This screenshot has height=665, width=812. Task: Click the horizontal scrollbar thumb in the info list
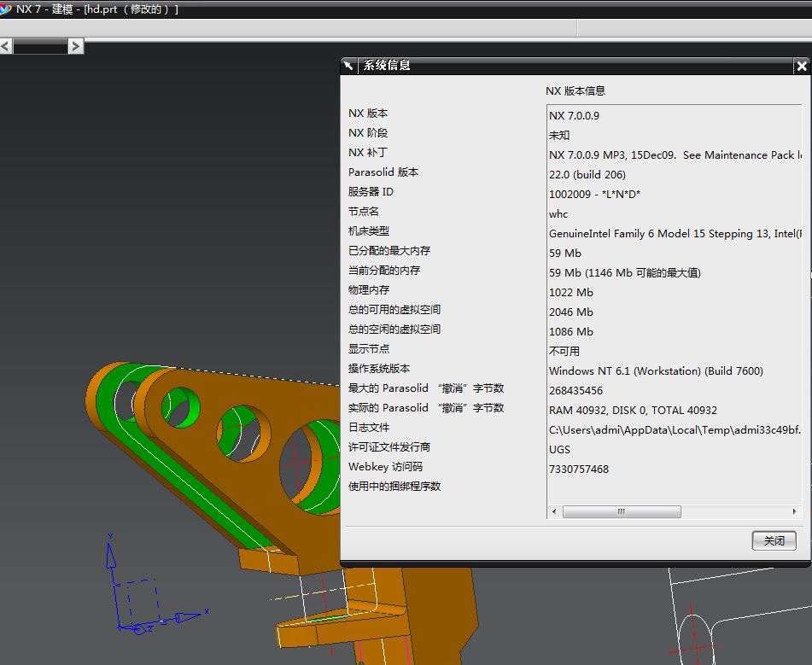[622, 511]
